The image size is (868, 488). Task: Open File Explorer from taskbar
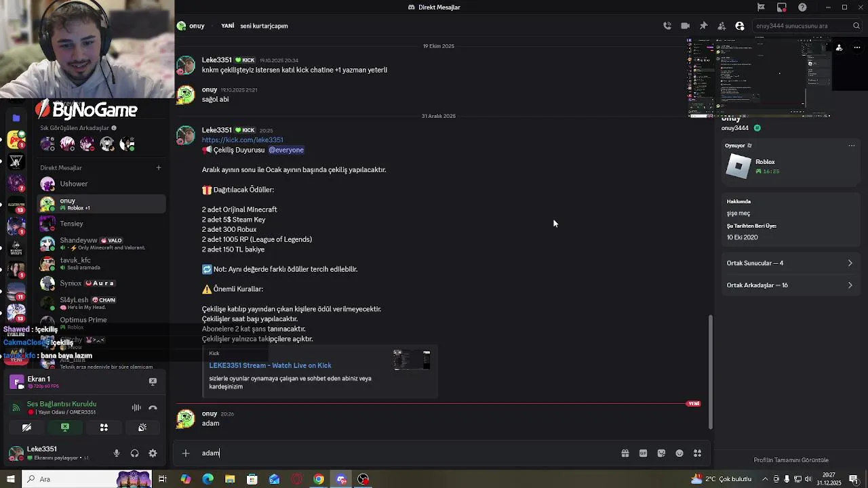(x=230, y=479)
